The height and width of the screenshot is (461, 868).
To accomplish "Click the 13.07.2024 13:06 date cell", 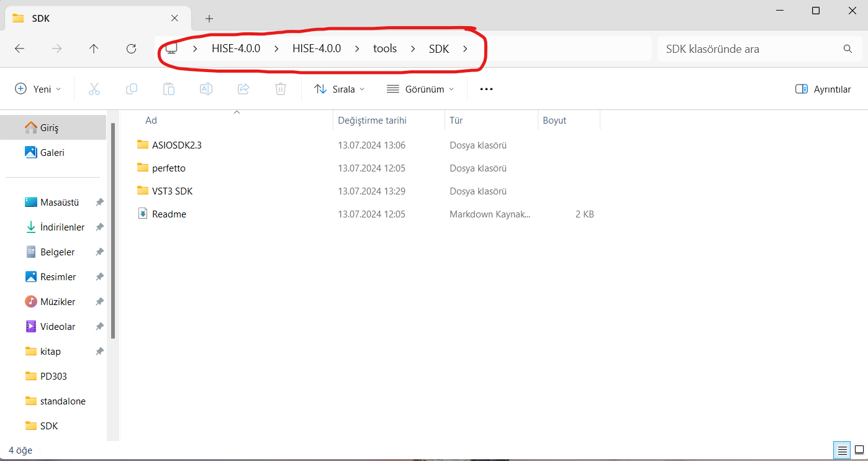I will [x=371, y=145].
